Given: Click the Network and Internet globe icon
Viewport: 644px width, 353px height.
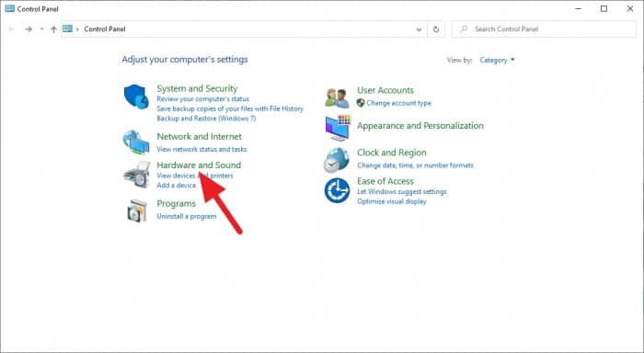Looking at the screenshot, I should [x=136, y=142].
